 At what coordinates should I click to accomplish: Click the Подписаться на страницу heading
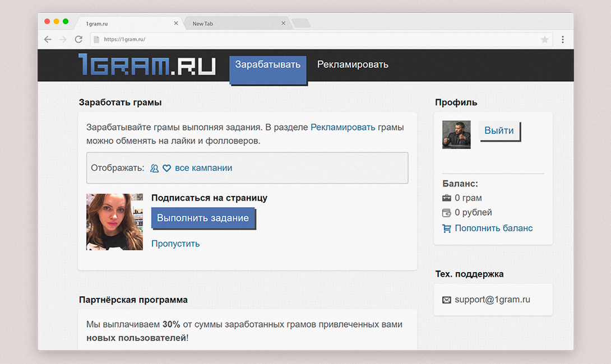coord(209,198)
